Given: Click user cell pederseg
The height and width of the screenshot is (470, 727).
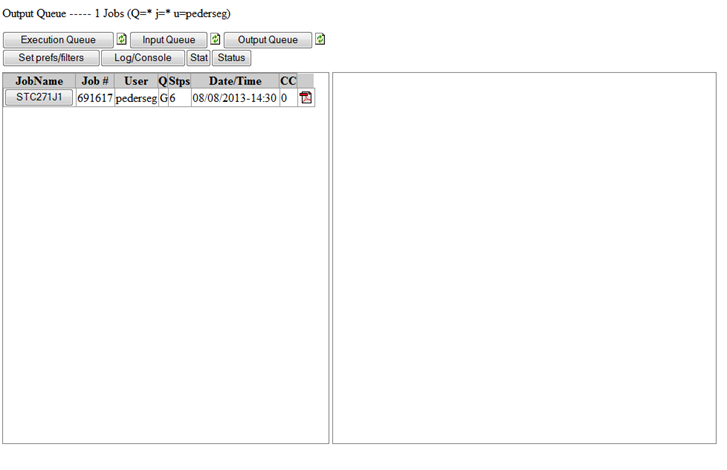Looking at the screenshot, I should (136, 98).
